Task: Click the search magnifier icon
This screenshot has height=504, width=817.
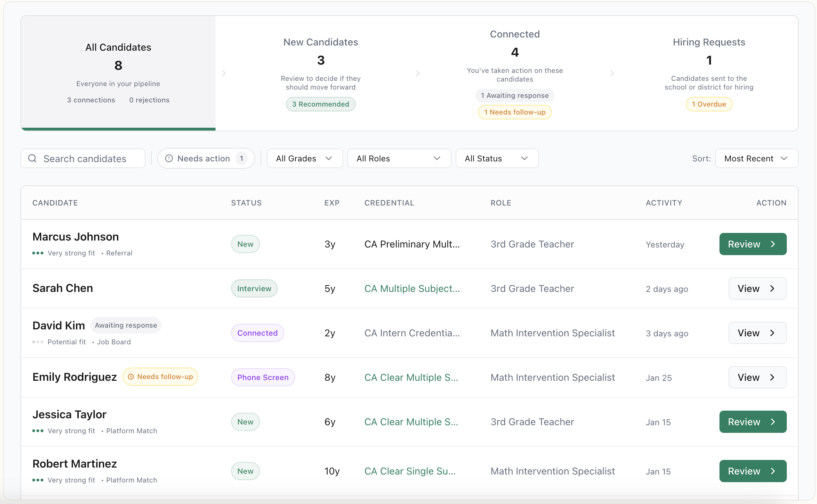Action: tap(32, 159)
